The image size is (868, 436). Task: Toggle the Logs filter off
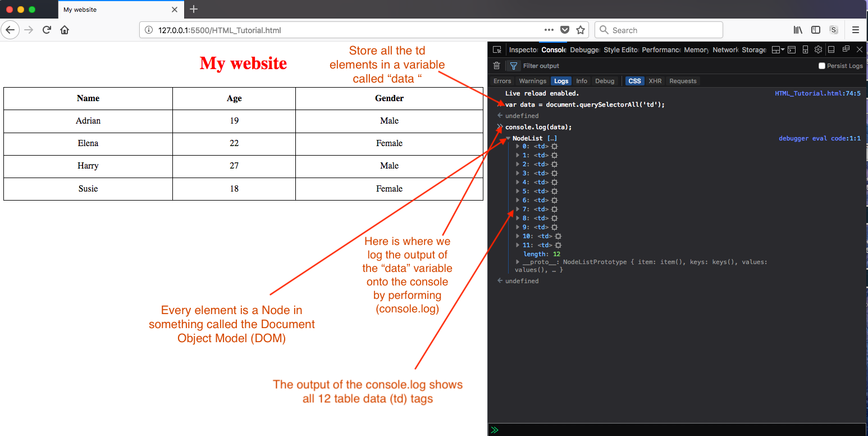[x=561, y=81]
